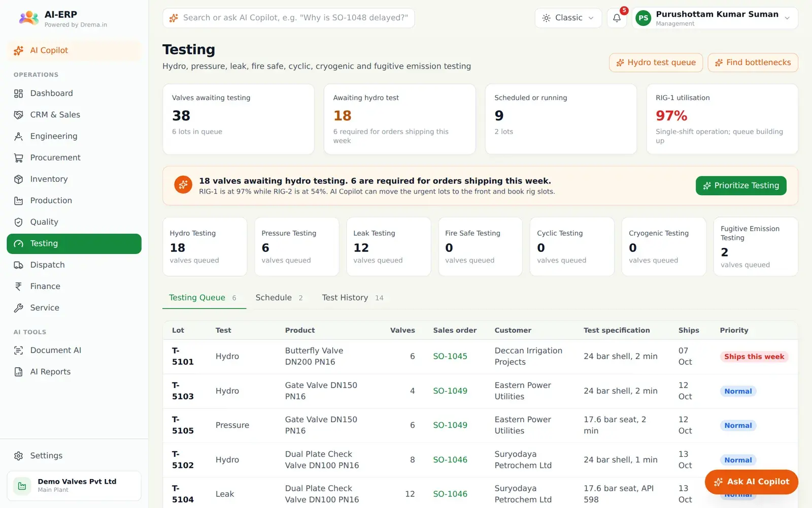The height and width of the screenshot is (508, 812).
Task: Open notifications bell with 5 badge
Action: point(617,18)
